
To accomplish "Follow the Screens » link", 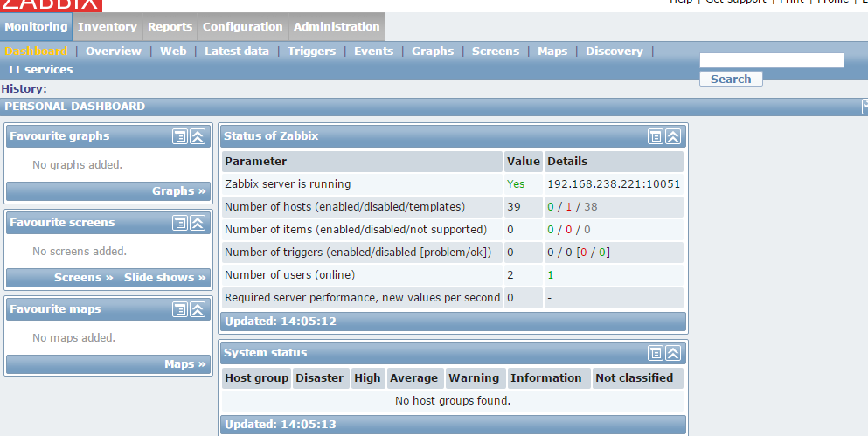I will pyautogui.click(x=84, y=277).
